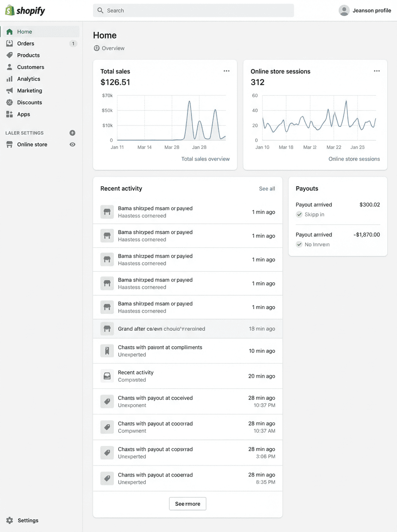Click the store icon of 18 min ago activity
Image resolution: width=397 pixels, height=532 pixels.
(x=107, y=329)
